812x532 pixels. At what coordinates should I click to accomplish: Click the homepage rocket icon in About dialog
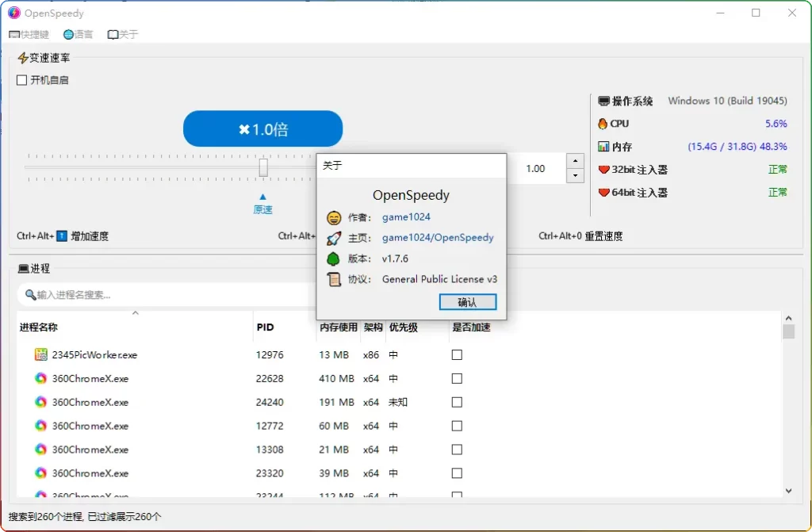click(334, 239)
